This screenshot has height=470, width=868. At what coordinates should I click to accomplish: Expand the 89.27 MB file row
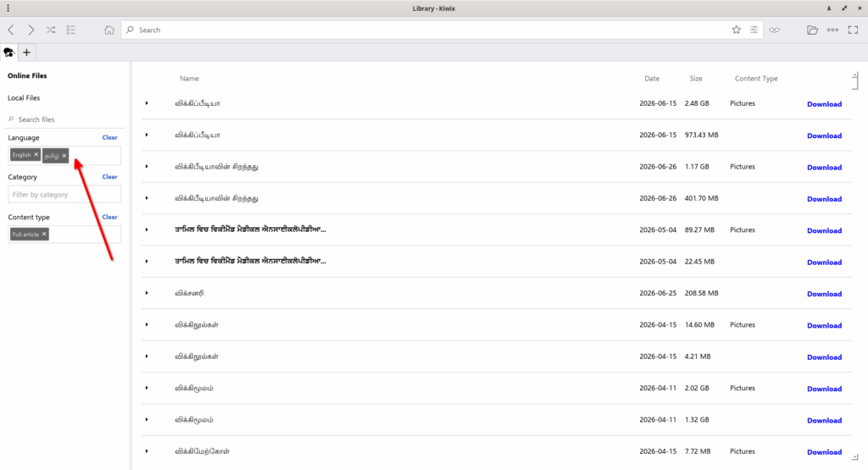[147, 229]
